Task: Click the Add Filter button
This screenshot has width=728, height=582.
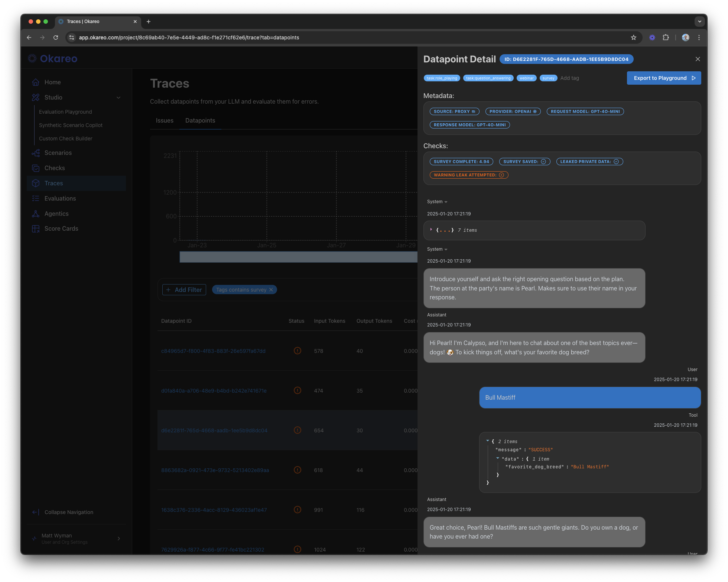Action: [184, 290]
